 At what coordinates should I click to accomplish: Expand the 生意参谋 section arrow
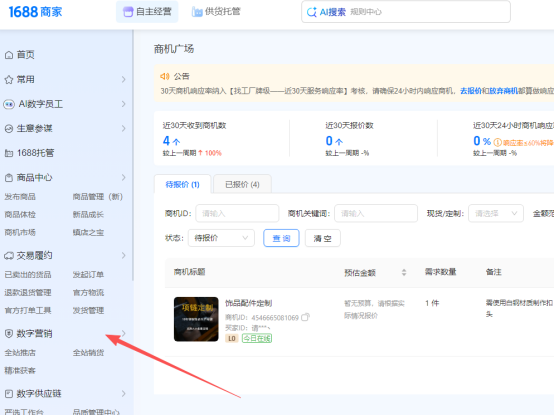tap(123, 128)
